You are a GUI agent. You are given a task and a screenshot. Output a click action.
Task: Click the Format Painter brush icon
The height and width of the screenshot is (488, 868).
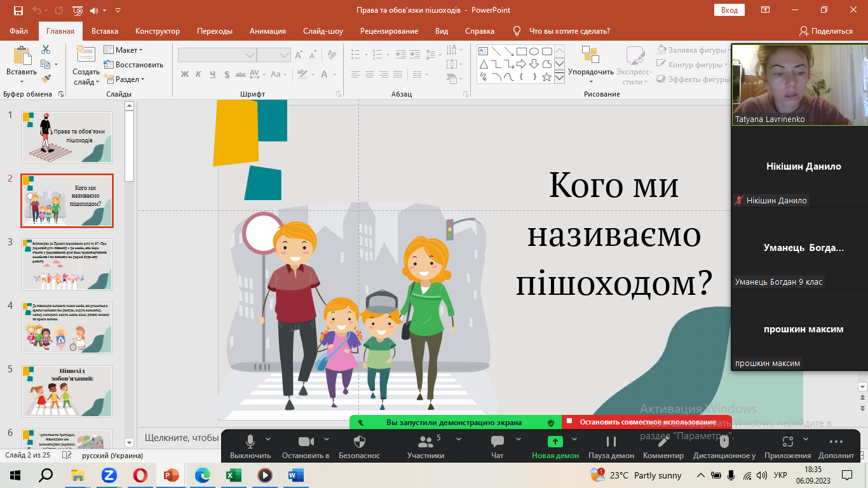(x=46, y=79)
